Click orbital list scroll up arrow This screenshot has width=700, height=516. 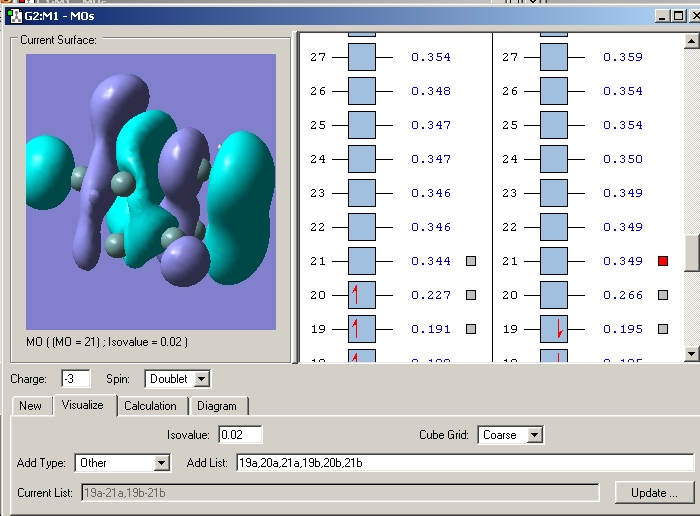[691, 42]
